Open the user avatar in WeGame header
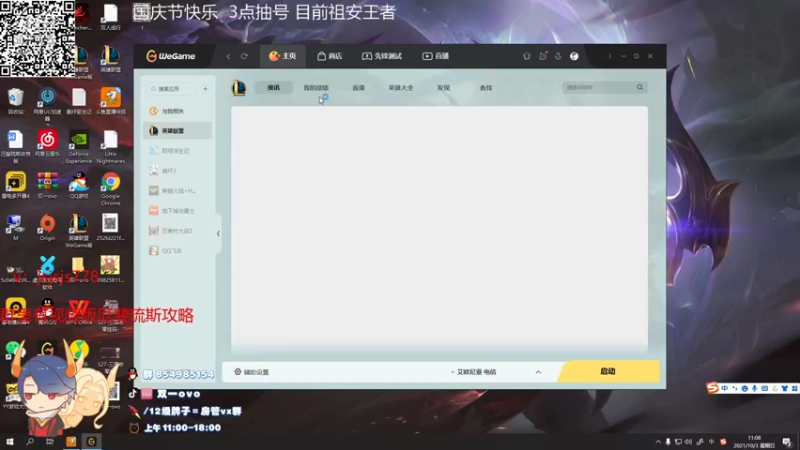The width and height of the screenshot is (800, 450). pyautogui.click(x=574, y=56)
